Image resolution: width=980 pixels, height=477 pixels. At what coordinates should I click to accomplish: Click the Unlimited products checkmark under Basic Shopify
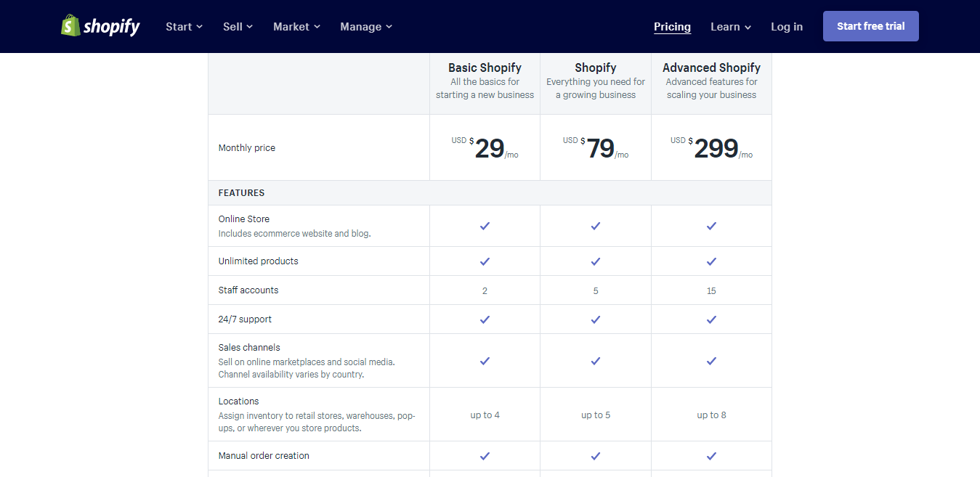(x=485, y=261)
